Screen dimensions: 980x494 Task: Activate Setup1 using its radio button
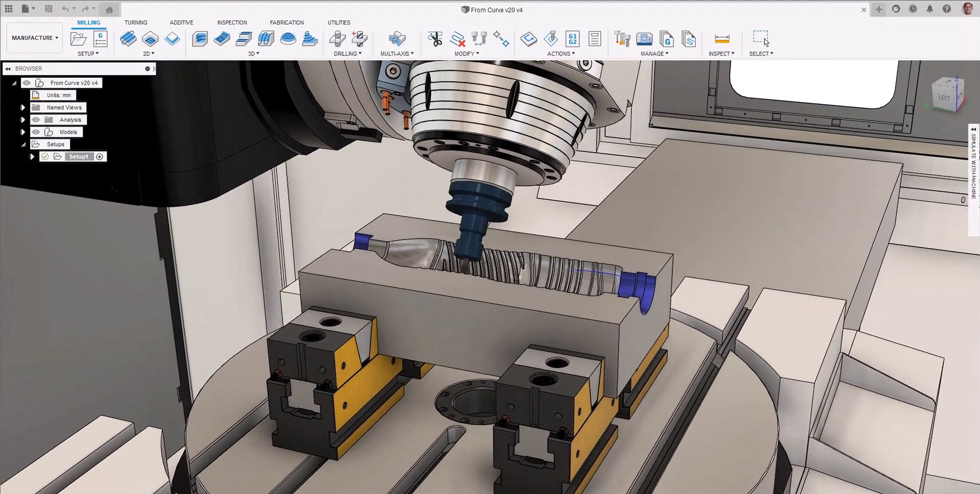point(100,157)
